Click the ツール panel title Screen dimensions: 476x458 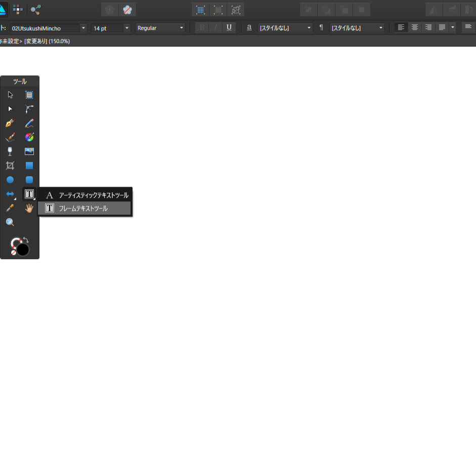point(20,81)
